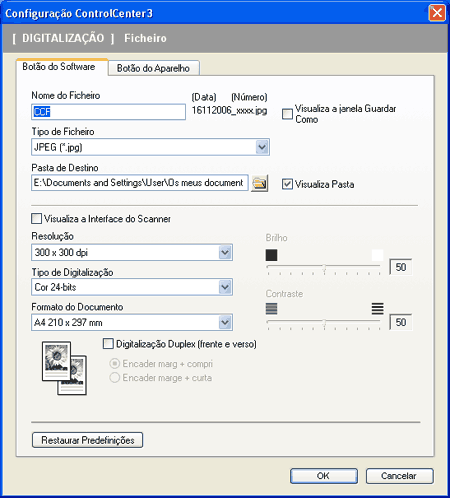This screenshot has height=498, width=450.
Task: Toggle Digitalização Duplex checkbox
Action: point(108,344)
